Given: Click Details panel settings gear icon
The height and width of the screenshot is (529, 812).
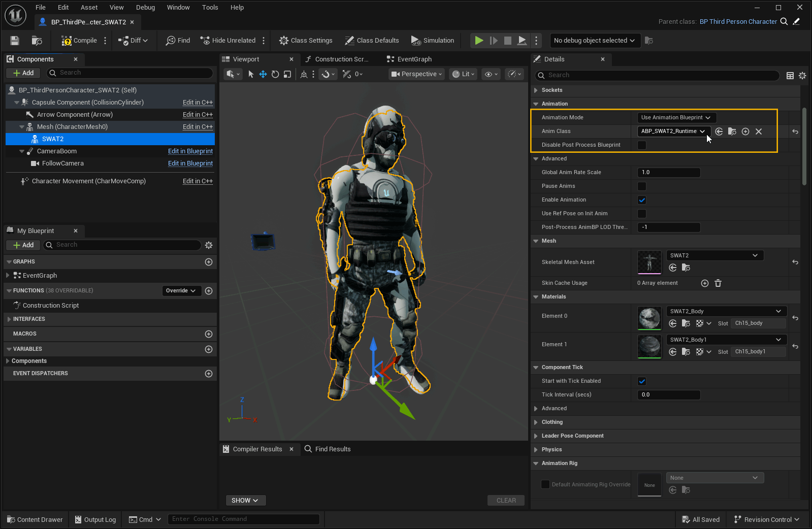Looking at the screenshot, I should tap(802, 76).
